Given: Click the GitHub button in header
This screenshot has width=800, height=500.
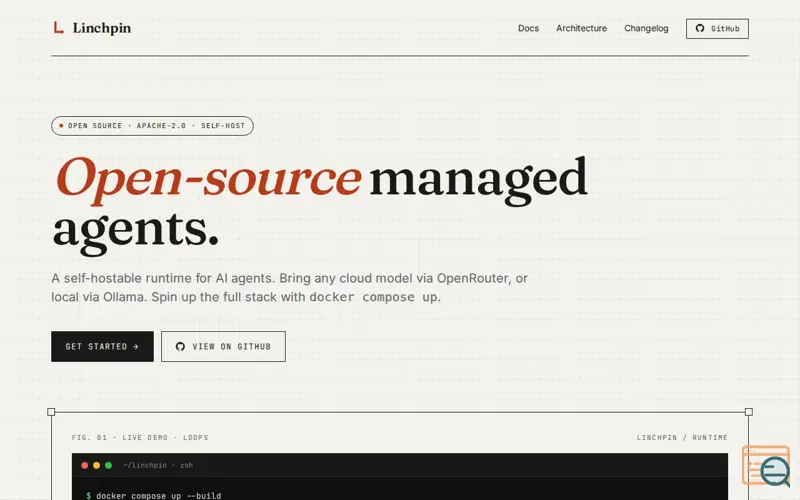Looking at the screenshot, I should (x=717, y=29).
